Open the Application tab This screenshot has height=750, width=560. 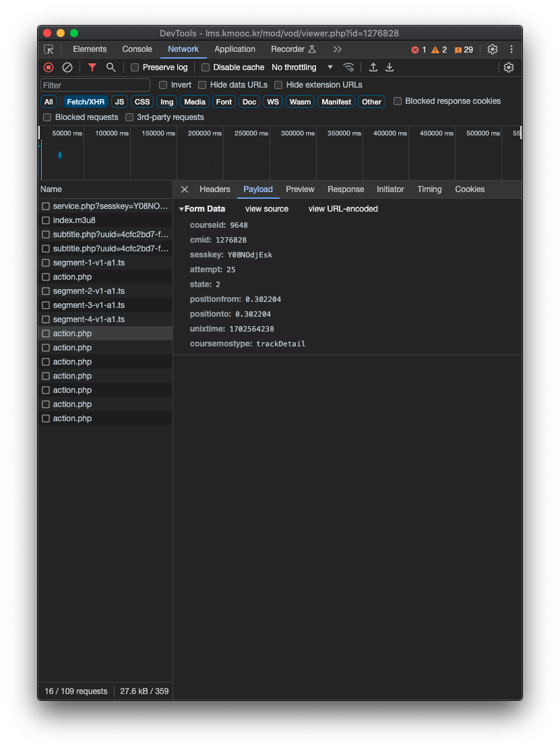point(235,49)
